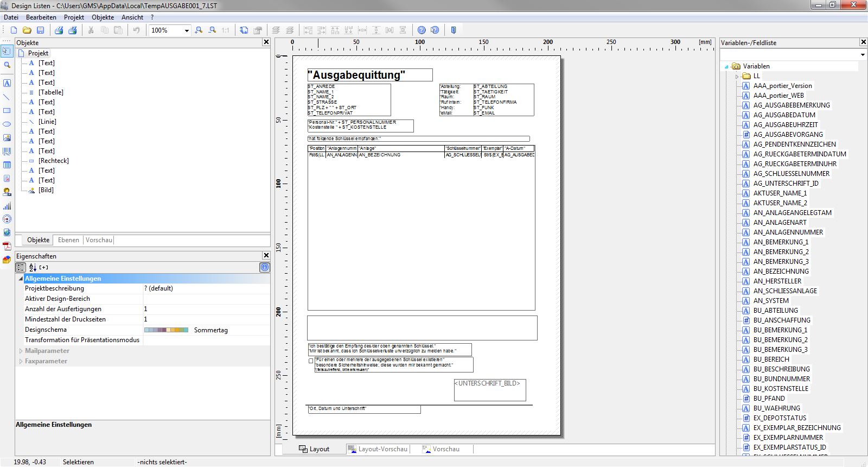Switch to the Ebenen tab
868x467 pixels.
click(68, 240)
